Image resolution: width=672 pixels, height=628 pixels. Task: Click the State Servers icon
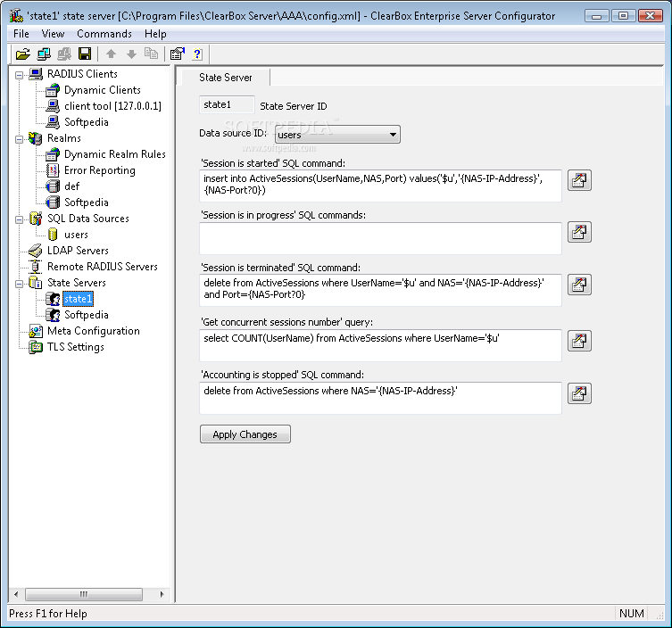[35, 283]
